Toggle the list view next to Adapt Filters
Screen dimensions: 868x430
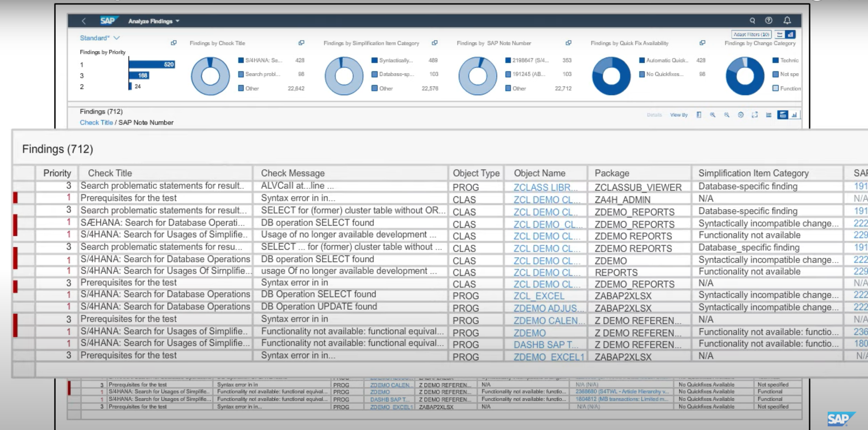point(779,34)
